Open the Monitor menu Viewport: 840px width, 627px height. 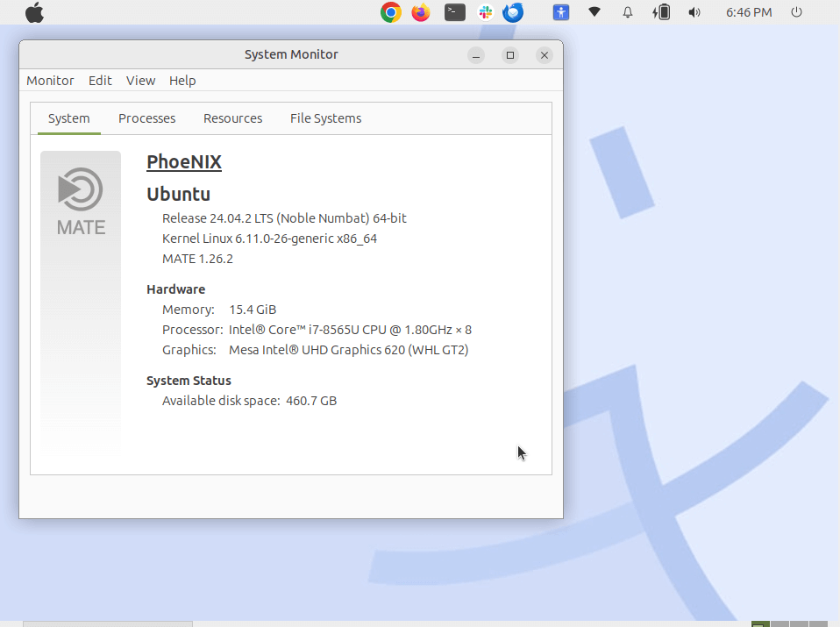point(50,81)
